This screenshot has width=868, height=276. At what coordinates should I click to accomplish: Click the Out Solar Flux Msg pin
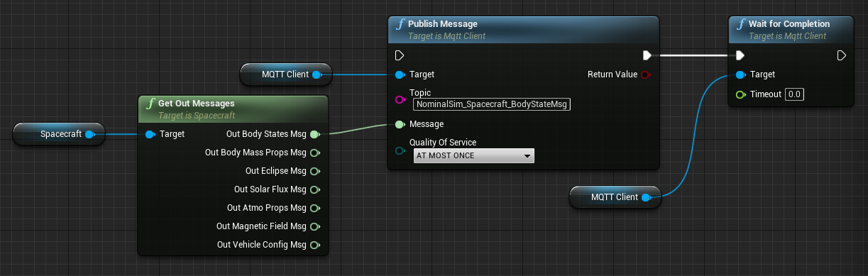314,189
